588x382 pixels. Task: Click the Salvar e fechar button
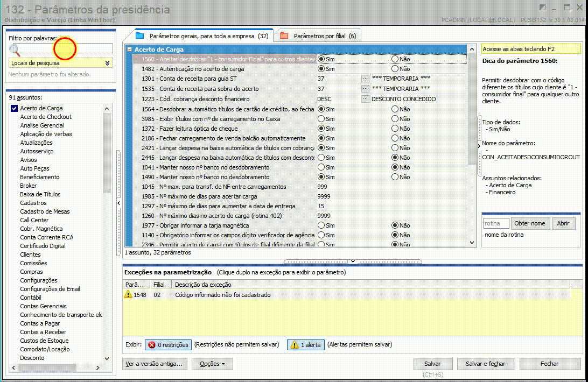click(x=486, y=364)
